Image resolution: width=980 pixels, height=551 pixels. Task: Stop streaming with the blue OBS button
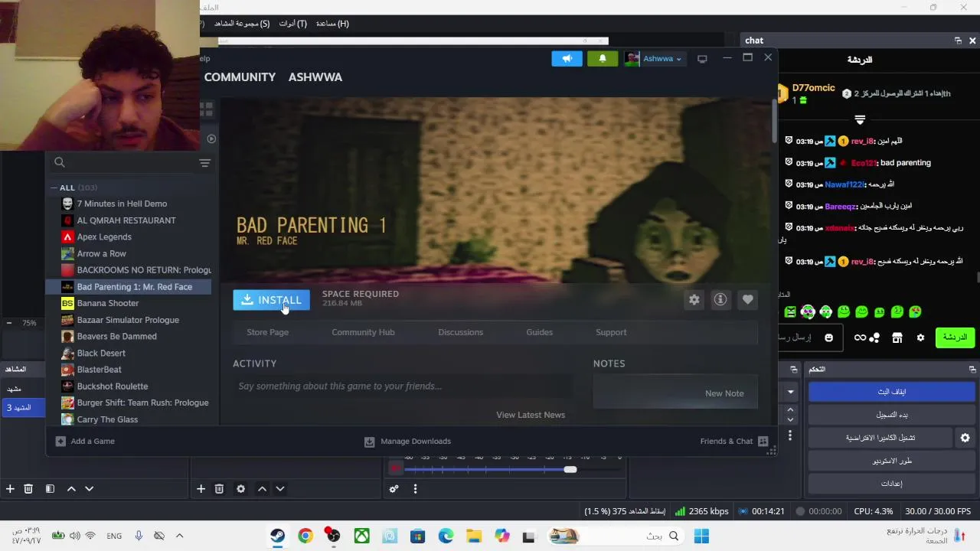pos(891,392)
